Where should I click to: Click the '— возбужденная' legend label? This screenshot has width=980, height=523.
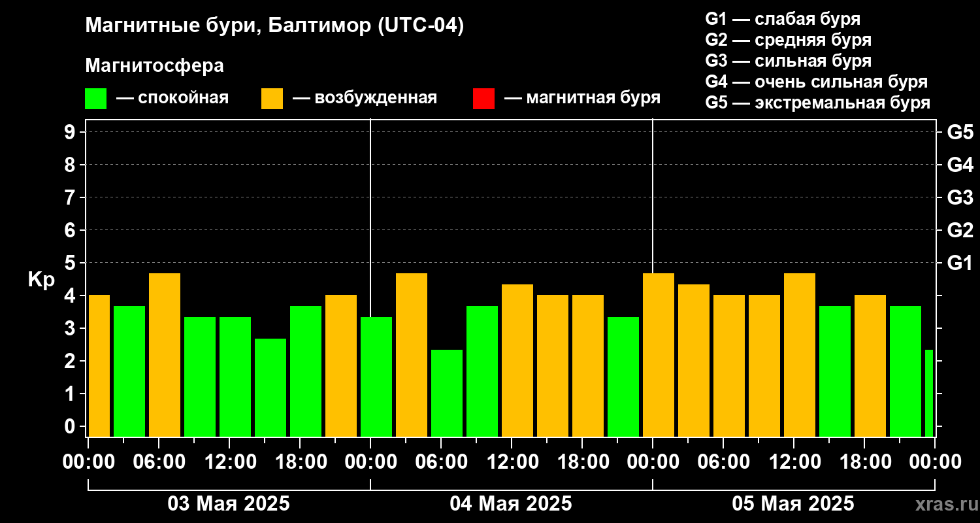(x=365, y=98)
